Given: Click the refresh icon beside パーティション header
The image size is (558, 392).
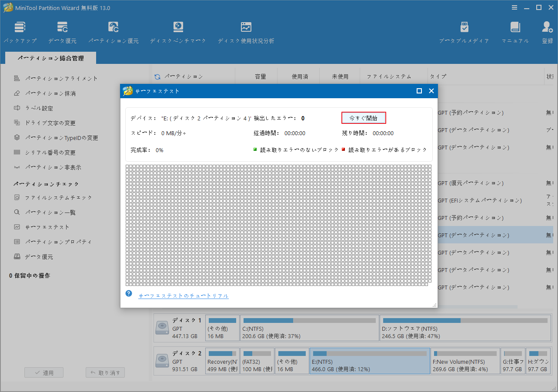Looking at the screenshot, I should (157, 76).
